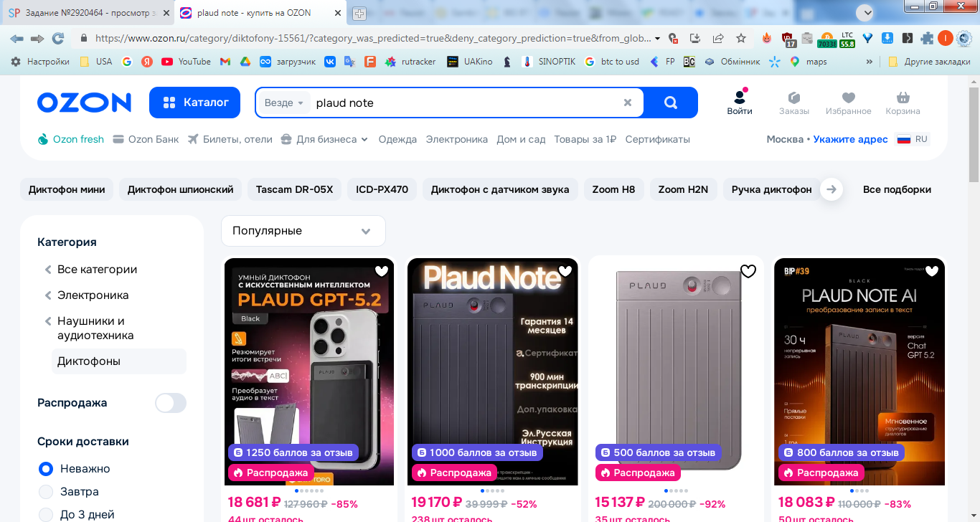
Task: Open Все подборки link
Action: tap(897, 189)
